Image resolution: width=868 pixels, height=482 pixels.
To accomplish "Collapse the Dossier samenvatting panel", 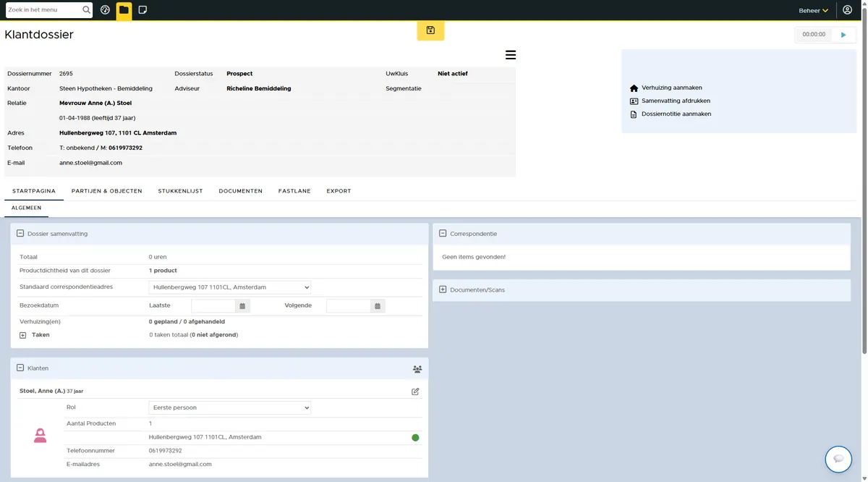I will point(20,234).
